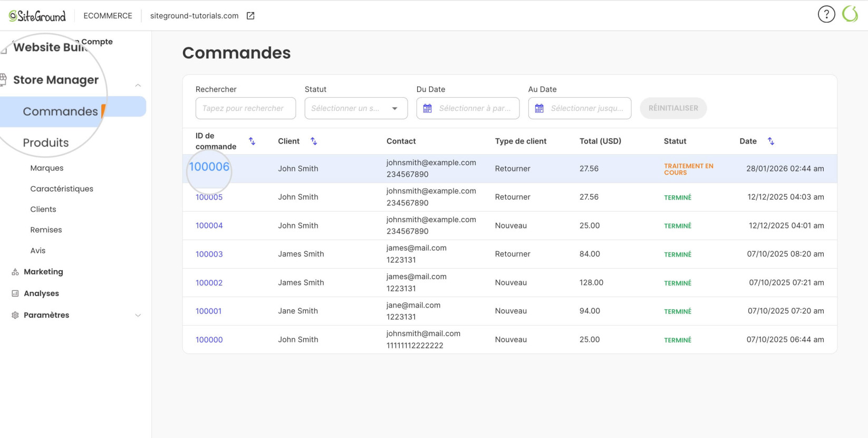Open order 100001 link
Screen dimensions: 868x438
click(209, 311)
